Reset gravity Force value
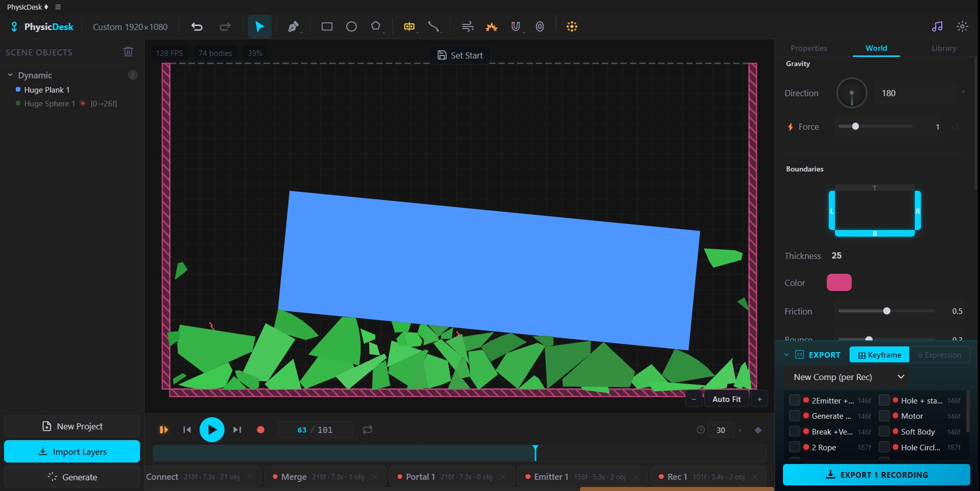 coord(956,127)
